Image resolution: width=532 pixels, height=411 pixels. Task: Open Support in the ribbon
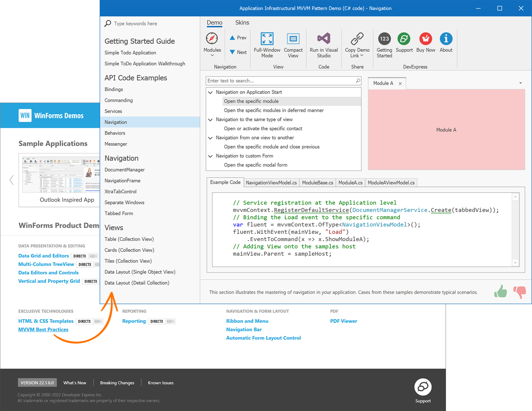404,43
